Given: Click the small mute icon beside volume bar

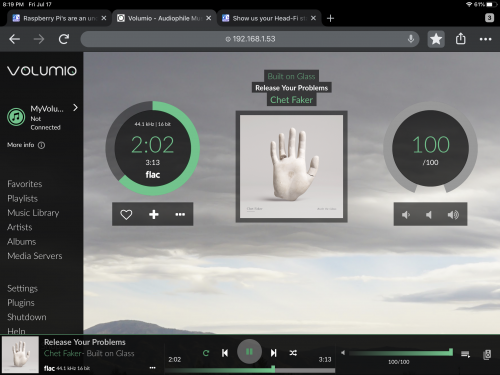Looking at the screenshot, I should [343, 352].
